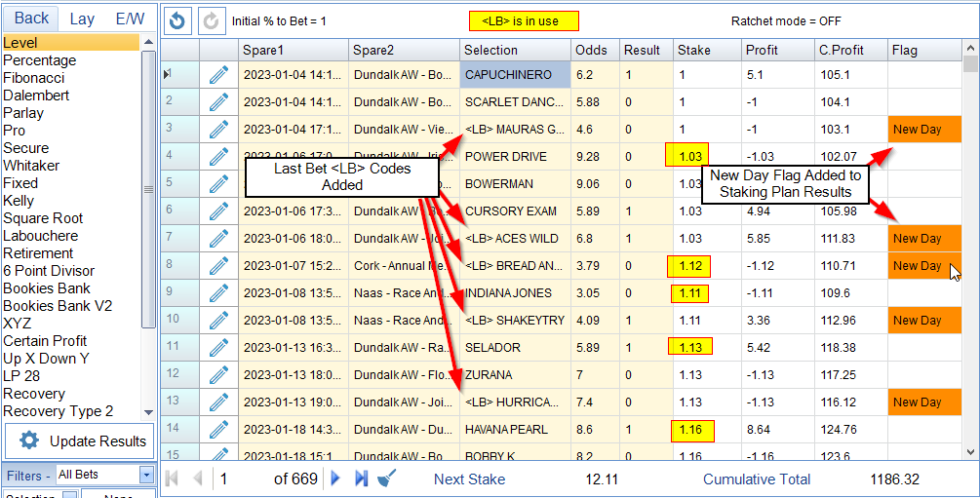The height and width of the screenshot is (498, 980).
Task: Select Fibonacci staking plan
Action: 34,78
